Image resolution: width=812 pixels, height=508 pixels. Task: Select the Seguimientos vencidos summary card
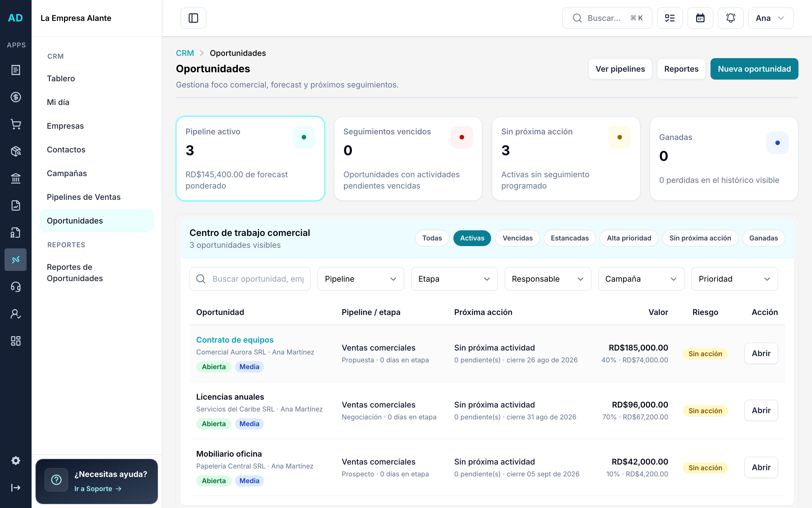408,159
